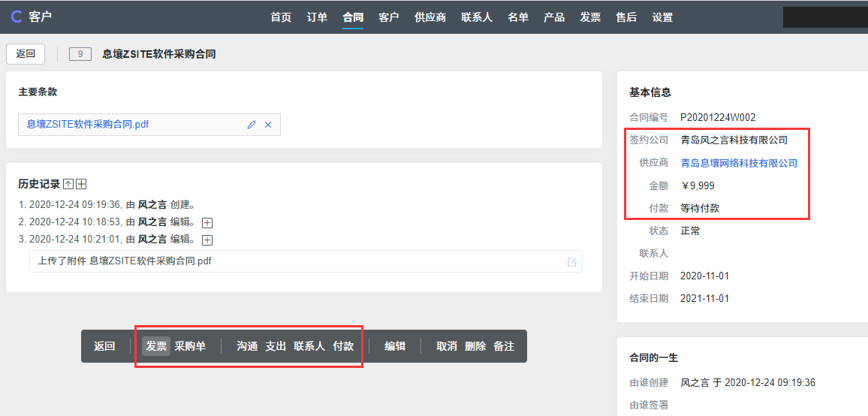Open the 首页 navigation tab
This screenshot has height=416, width=868.
[281, 17]
